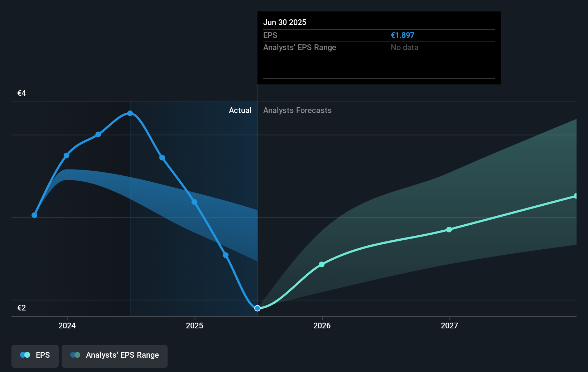
Task: Click the Analysts' EPS Range legend dots icon
Action: pyautogui.click(x=75, y=355)
